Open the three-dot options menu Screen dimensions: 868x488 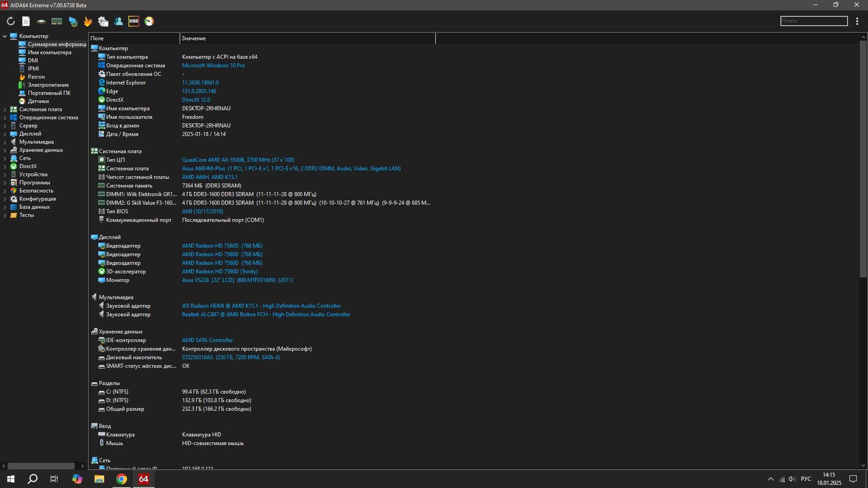[x=857, y=21]
